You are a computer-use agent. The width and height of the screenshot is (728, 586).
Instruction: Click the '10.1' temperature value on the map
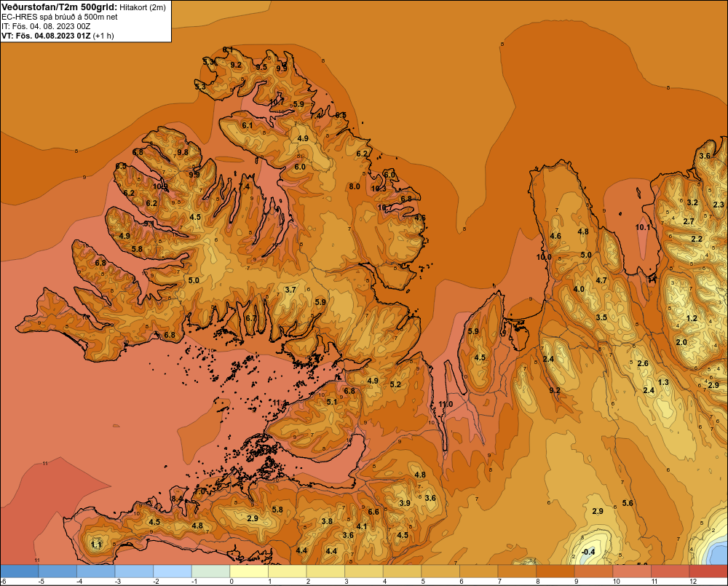click(x=643, y=227)
